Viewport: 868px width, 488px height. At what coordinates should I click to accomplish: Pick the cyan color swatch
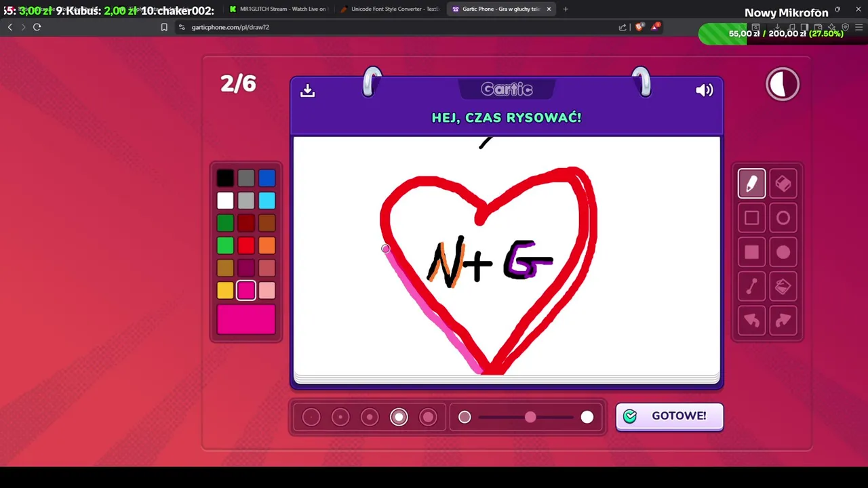tap(267, 201)
